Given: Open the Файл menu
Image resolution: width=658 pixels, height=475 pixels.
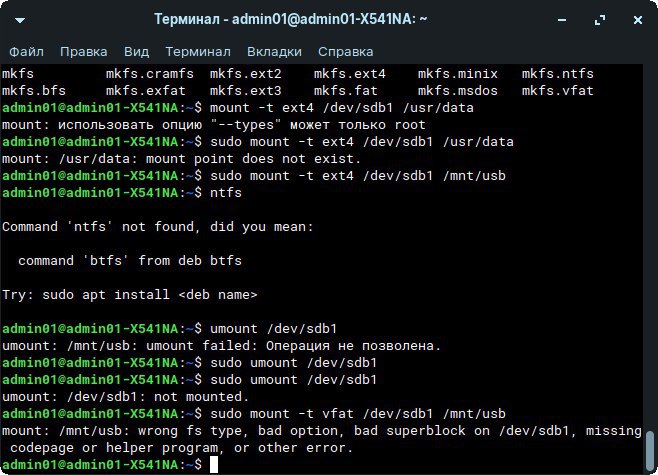Looking at the screenshot, I should (26, 51).
